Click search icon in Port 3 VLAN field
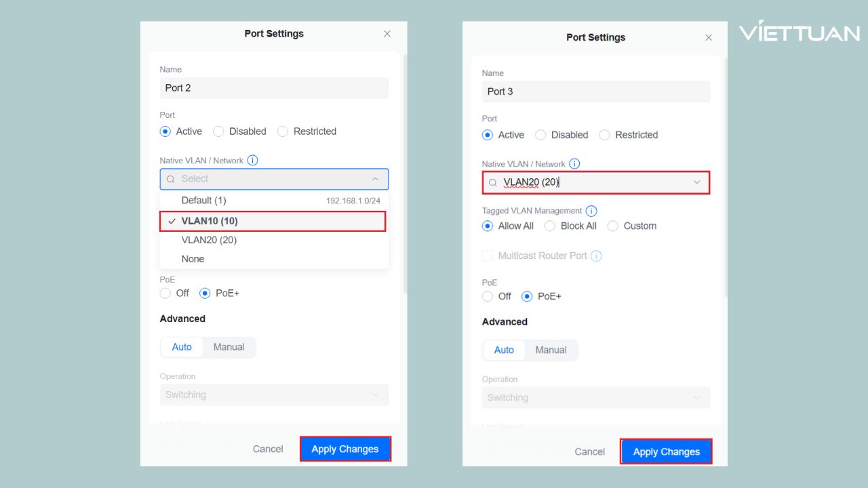 tap(493, 182)
